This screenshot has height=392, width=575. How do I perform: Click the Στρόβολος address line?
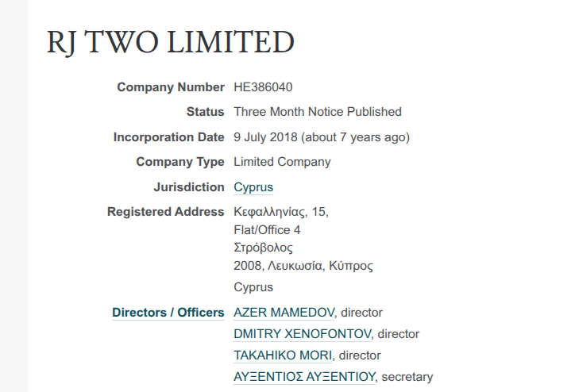(263, 248)
